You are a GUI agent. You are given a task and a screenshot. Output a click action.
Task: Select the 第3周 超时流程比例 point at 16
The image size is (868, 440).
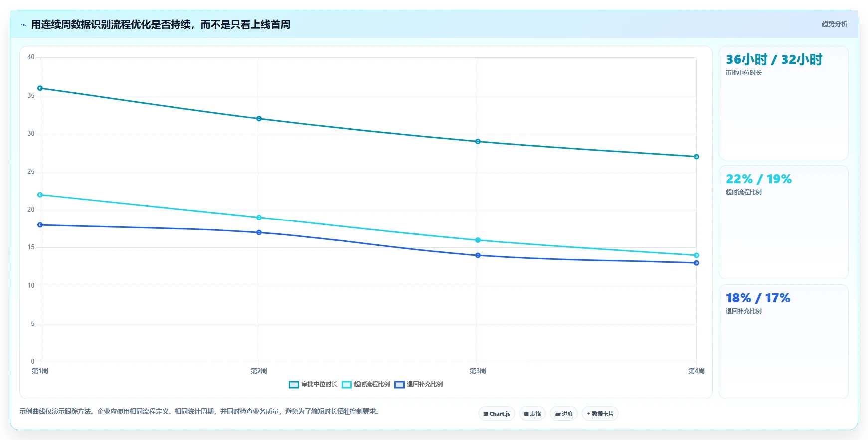click(x=478, y=240)
